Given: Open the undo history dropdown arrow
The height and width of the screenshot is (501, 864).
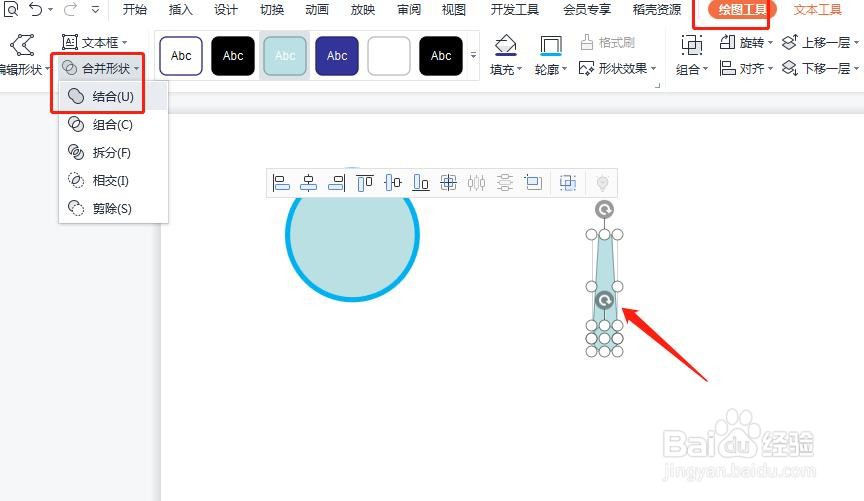Looking at the screenshot, I should click(x=50, y=9).
